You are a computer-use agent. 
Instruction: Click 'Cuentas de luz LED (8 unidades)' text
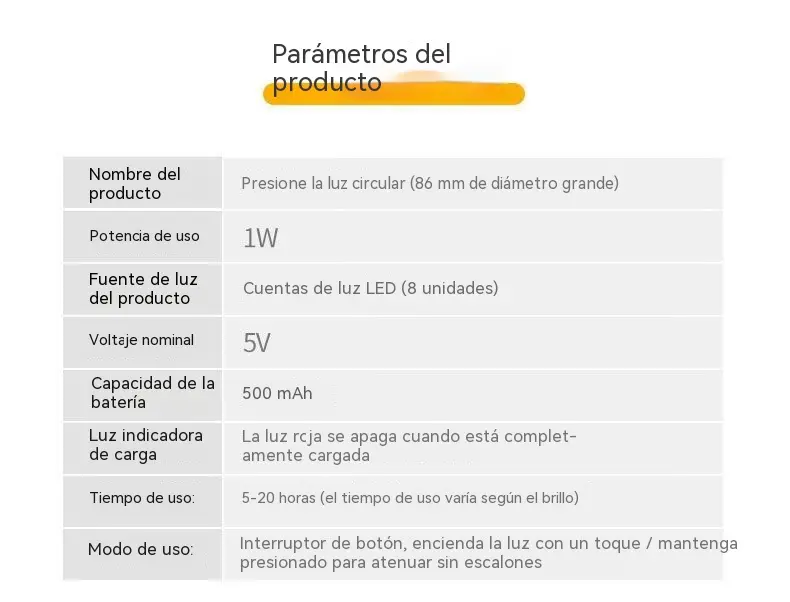[370, 288]
